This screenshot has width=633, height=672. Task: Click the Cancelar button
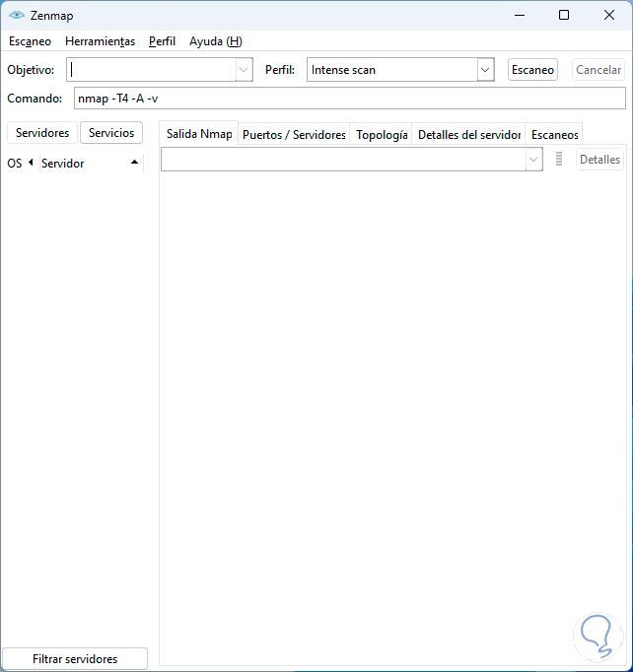pyautogui.click(x=598, y=69)
